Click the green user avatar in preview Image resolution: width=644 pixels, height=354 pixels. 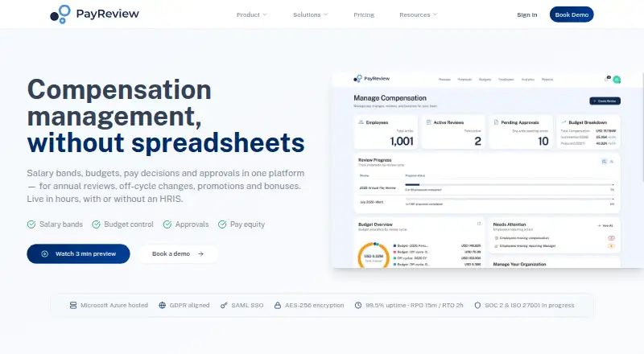617,80
